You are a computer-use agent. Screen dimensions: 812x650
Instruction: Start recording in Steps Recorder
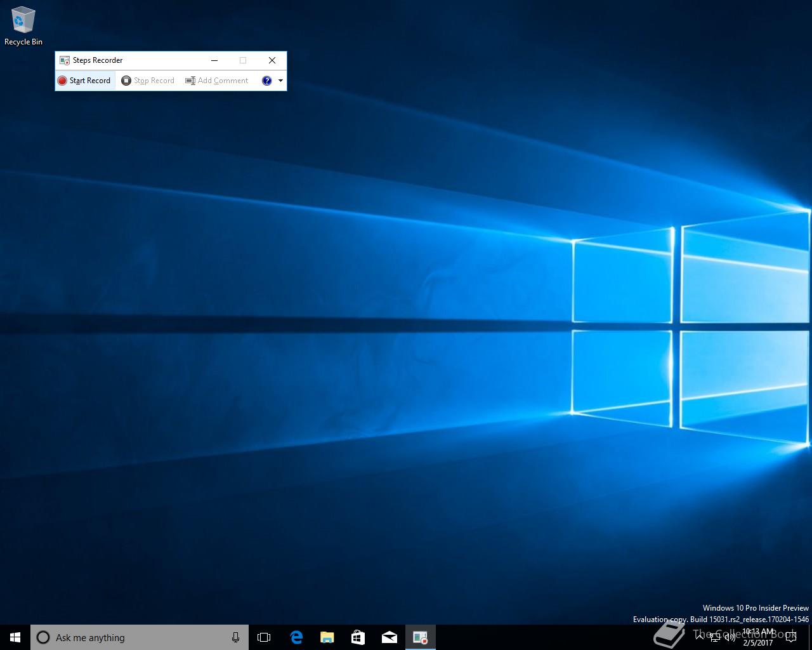(x=84, y=81)
